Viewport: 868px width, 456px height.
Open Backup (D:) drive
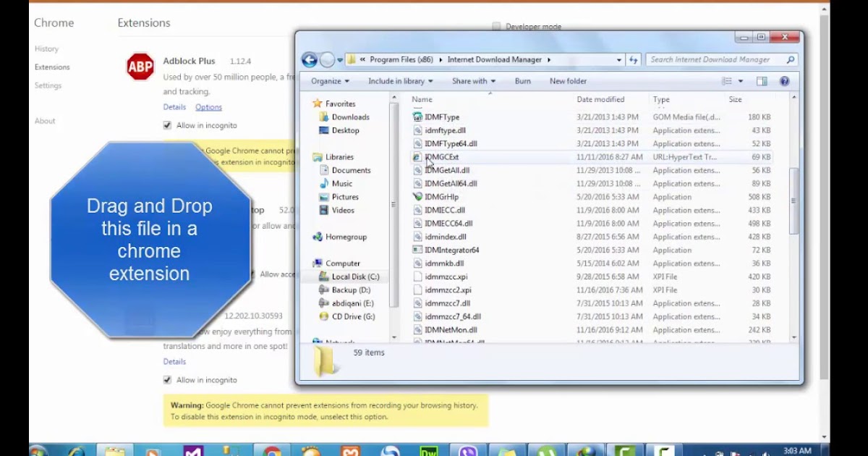(x=351, y=290)
